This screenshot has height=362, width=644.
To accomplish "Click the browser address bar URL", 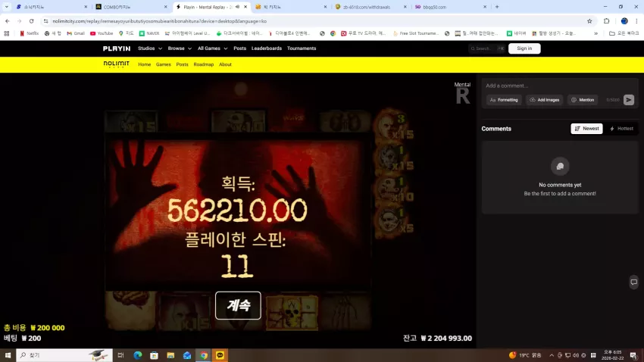I will point(159,21).
